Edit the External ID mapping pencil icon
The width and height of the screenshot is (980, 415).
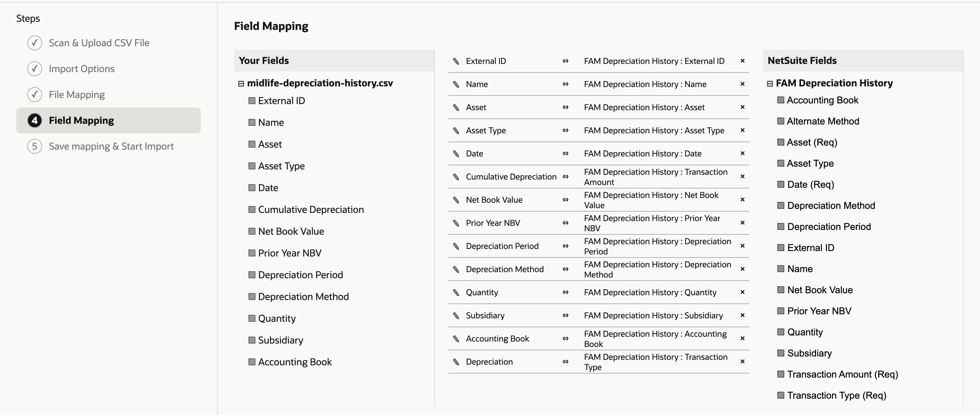point(456,61)
